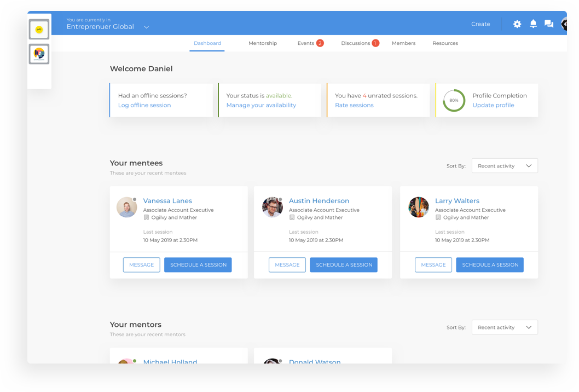Screen dimensions: 579x392
Task: Click the company icon beside Austin's Ogilvy and Mather
Action: [x=292, y=217]
